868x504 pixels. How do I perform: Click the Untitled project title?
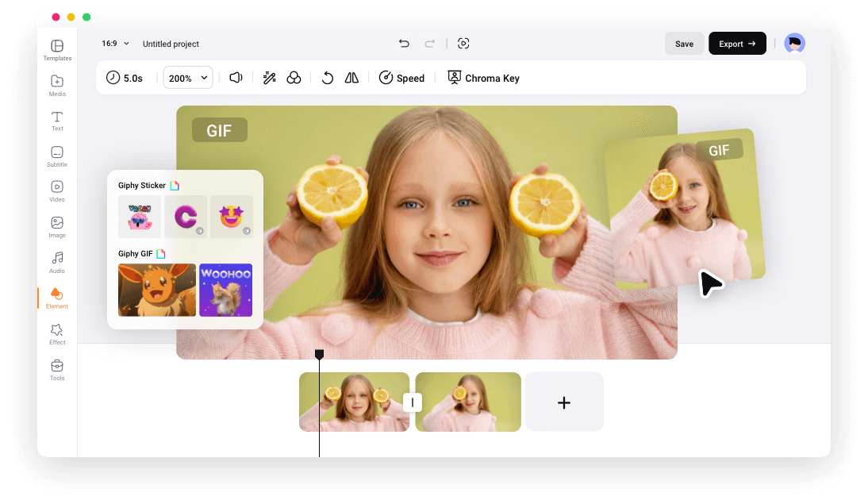(x=171, y=44)
